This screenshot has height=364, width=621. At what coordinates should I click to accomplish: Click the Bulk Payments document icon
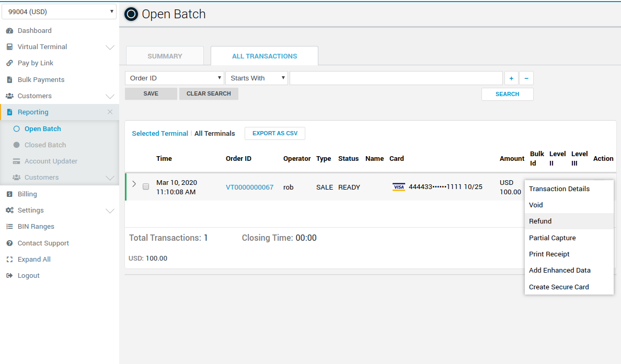(9, 80)
